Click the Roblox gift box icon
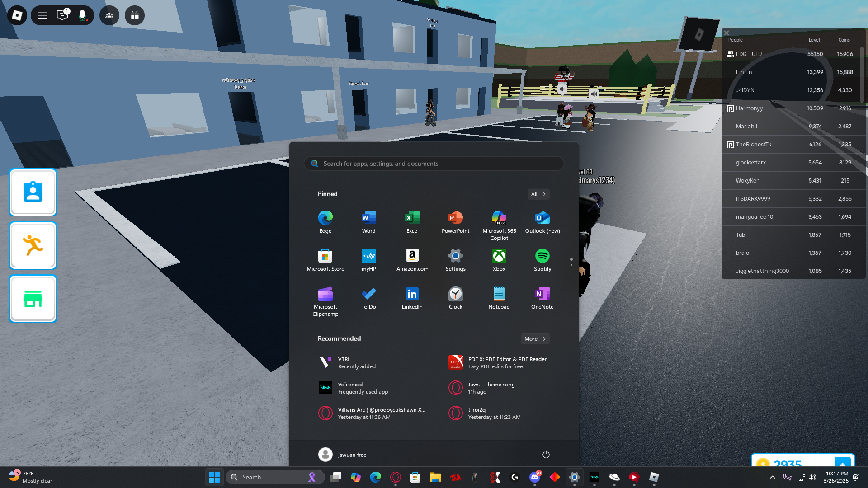This screenshot has height=488, width=868. click(x=134, y=15)
